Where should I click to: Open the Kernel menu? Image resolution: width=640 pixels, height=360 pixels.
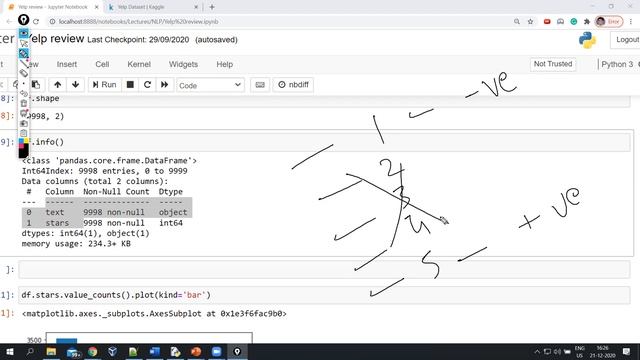[x=139, y=64]
